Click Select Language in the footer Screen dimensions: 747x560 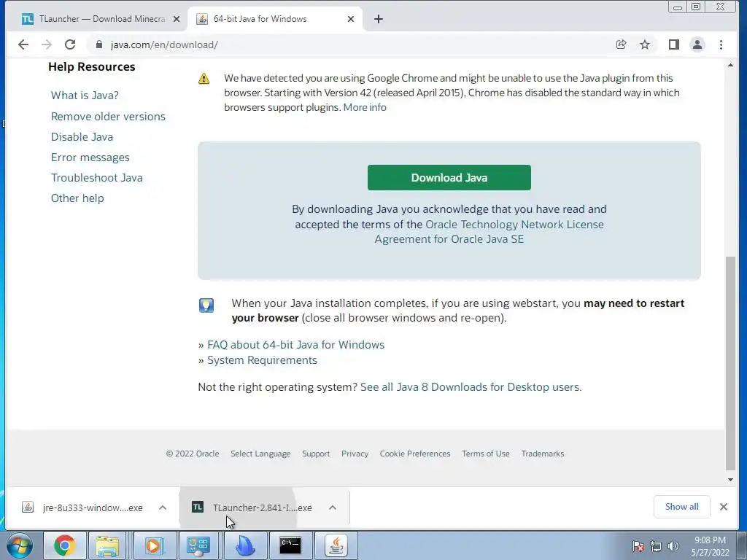260,454
